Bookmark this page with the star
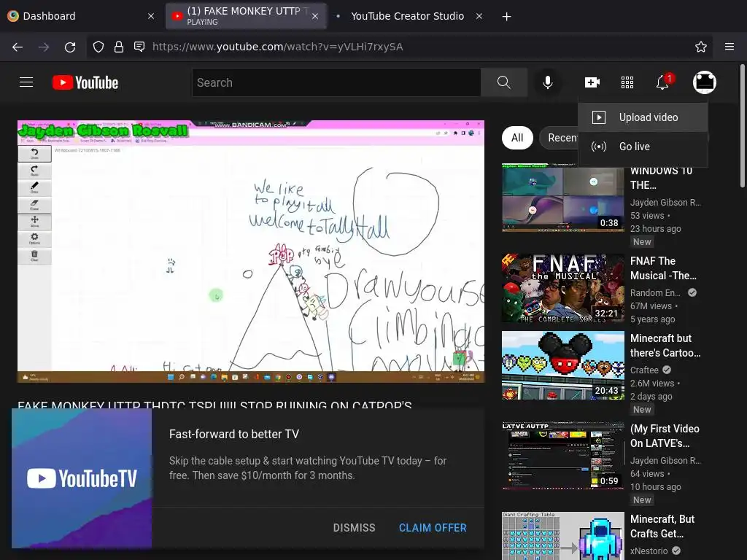 [x=701, y=47]
